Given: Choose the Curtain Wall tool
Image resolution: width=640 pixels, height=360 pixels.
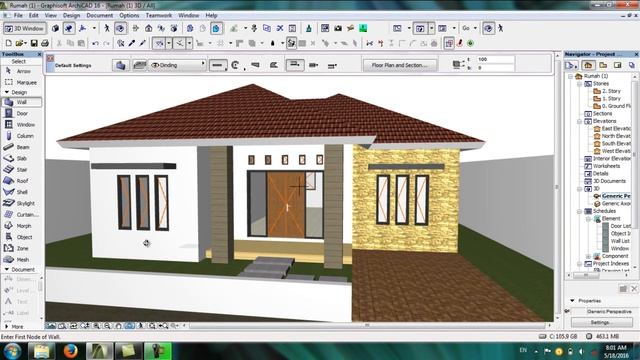Looking at the screenshot, I should tap(21, 214).
